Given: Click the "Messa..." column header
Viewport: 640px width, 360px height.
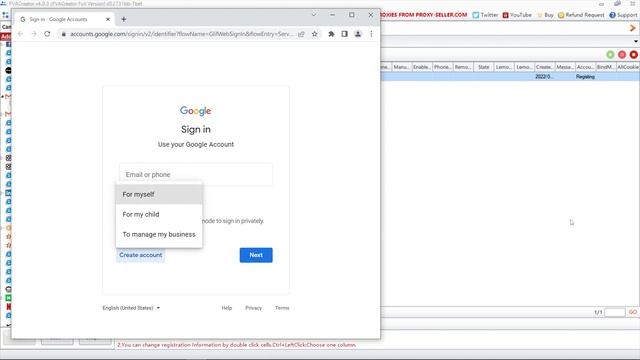Looking at the screenshot, I should pos(565,67).
